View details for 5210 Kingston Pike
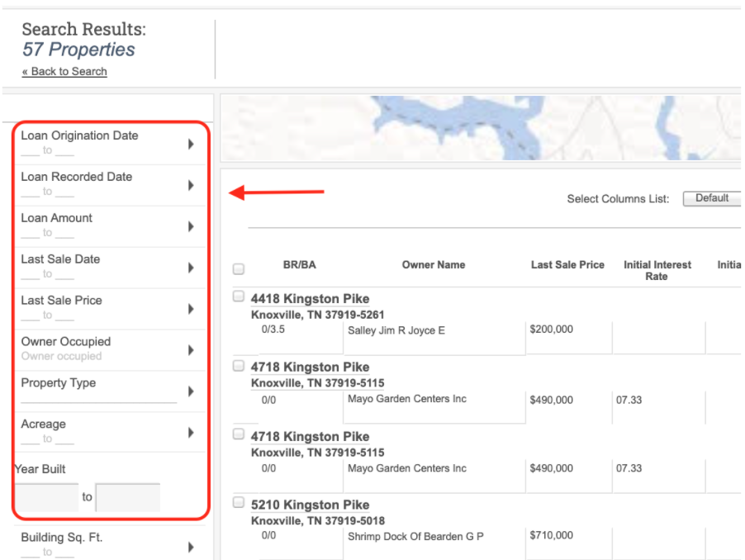Screen dimensions: 745x560 (310, 504)
